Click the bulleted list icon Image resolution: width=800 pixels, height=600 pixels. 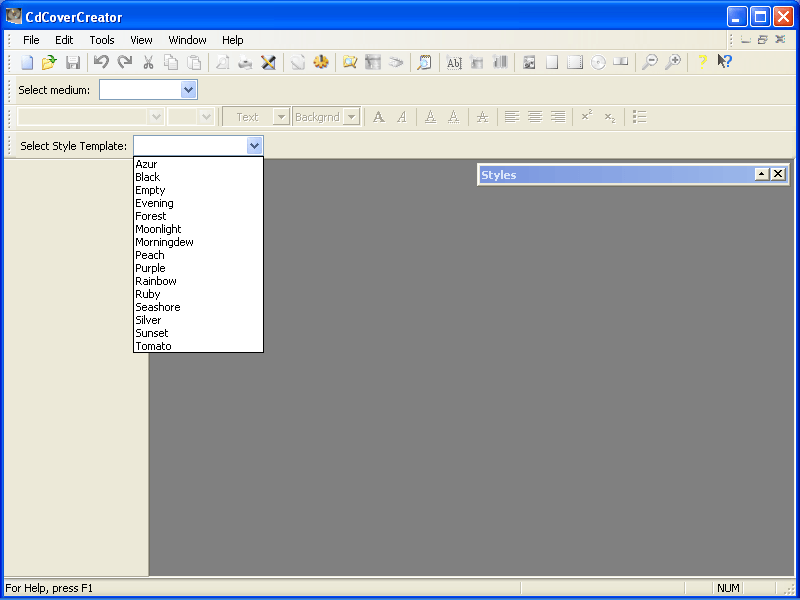tap(639, 117)
